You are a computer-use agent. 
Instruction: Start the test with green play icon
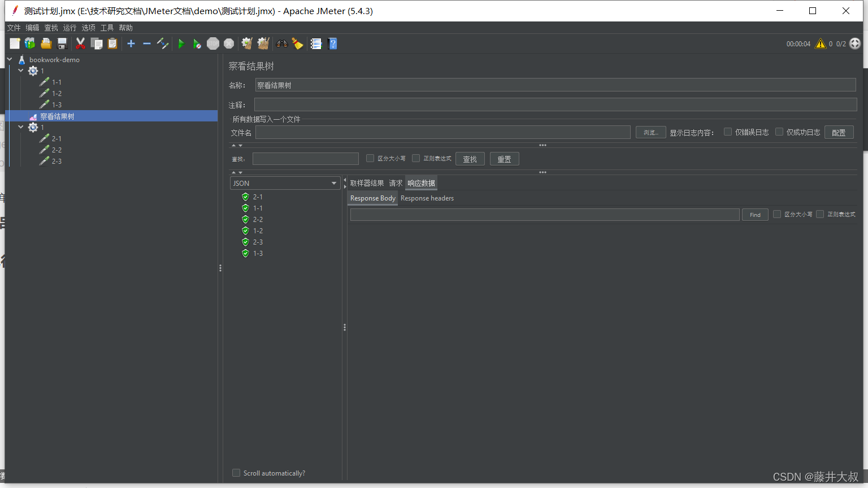[181, 43]
